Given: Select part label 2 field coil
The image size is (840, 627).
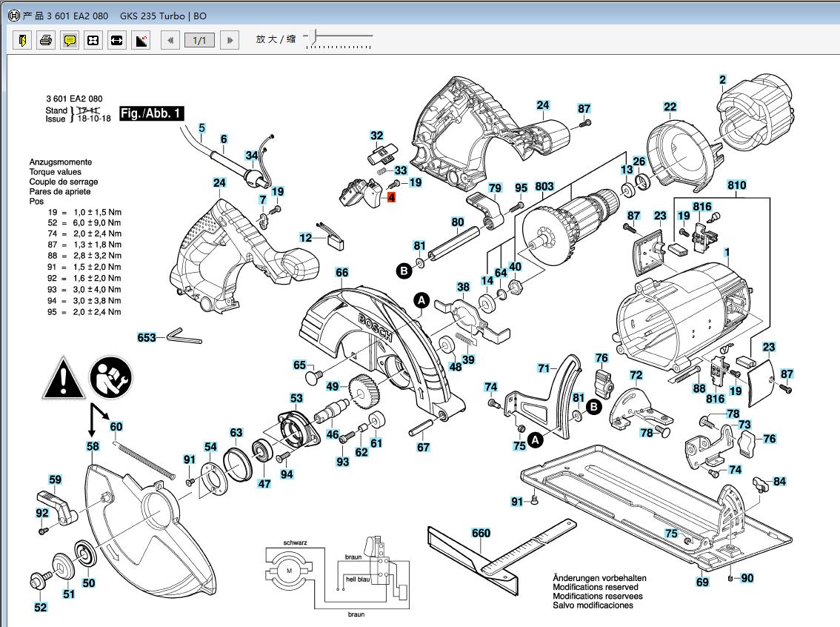Looking at the screenshot, I should [x=723, y=80].
